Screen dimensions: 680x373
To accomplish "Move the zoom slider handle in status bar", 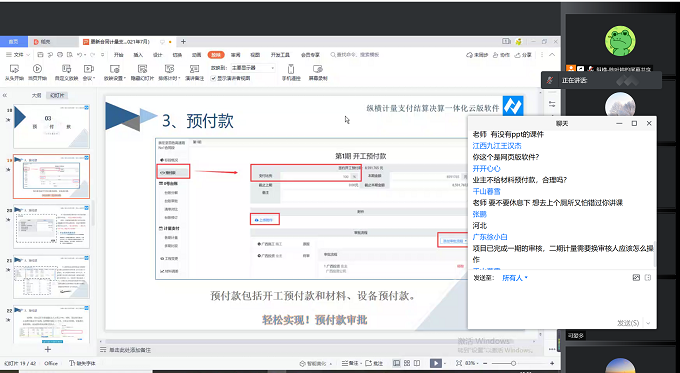I will coord(513,363).
